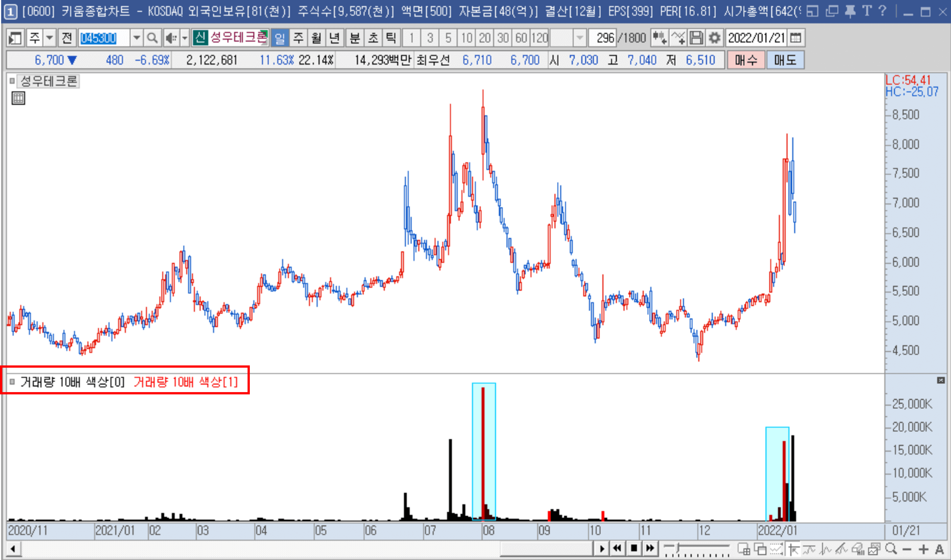Toggle the 거래량 10배 색상 indicator checkbox
Viewport: 951px width, 560px height.
[12, 381]
